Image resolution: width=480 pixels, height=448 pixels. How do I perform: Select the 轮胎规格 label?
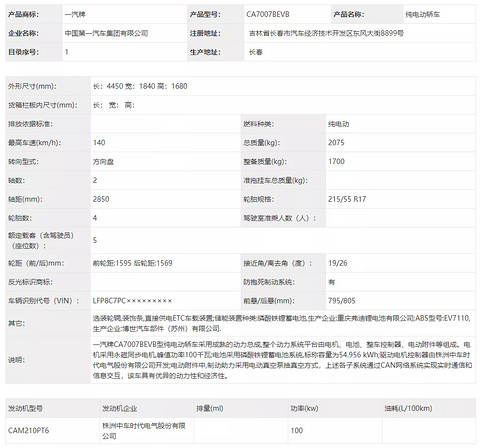tap(258, 199)
